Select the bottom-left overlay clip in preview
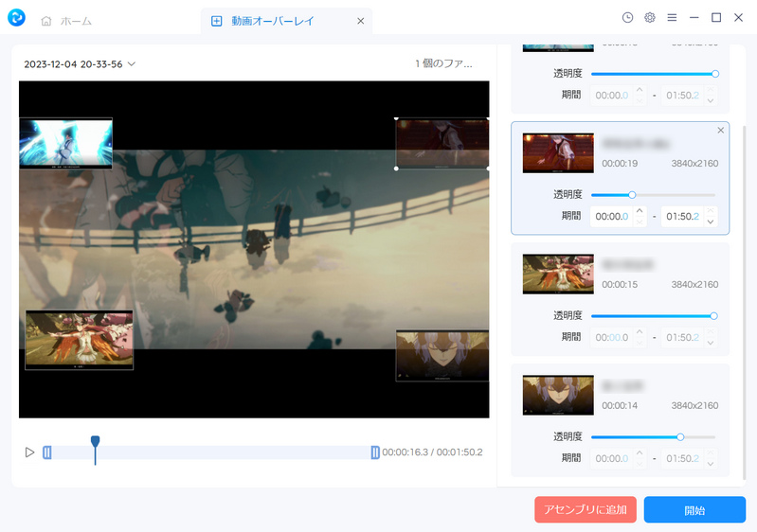 click(80, 340)
